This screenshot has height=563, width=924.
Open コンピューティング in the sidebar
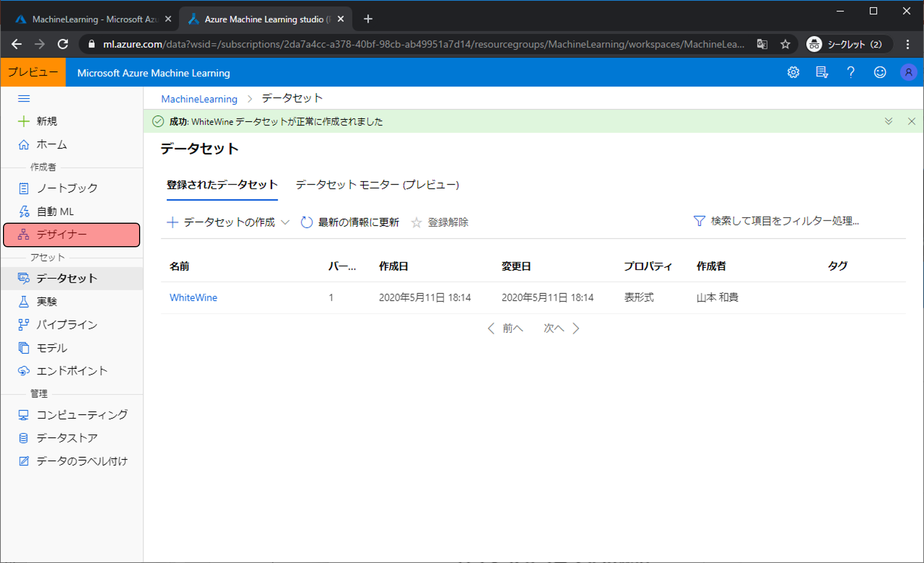click(82, 415)
